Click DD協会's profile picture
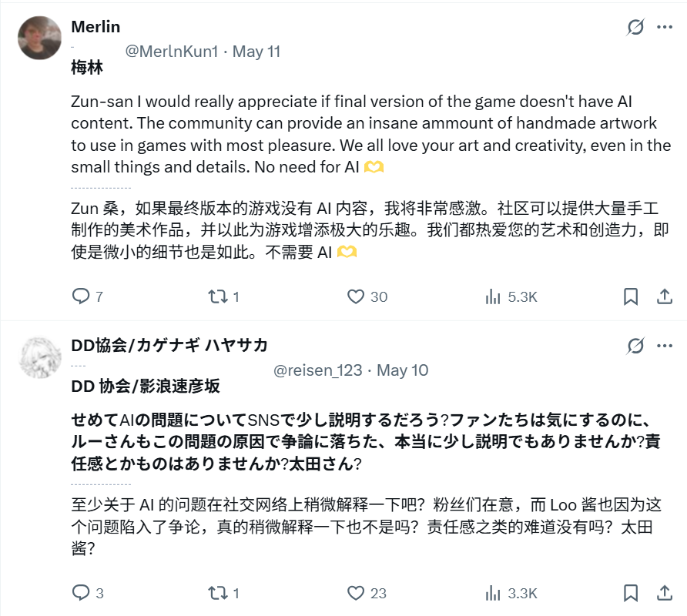Viewport: 687px width, 616px height. tap(39, 358)
